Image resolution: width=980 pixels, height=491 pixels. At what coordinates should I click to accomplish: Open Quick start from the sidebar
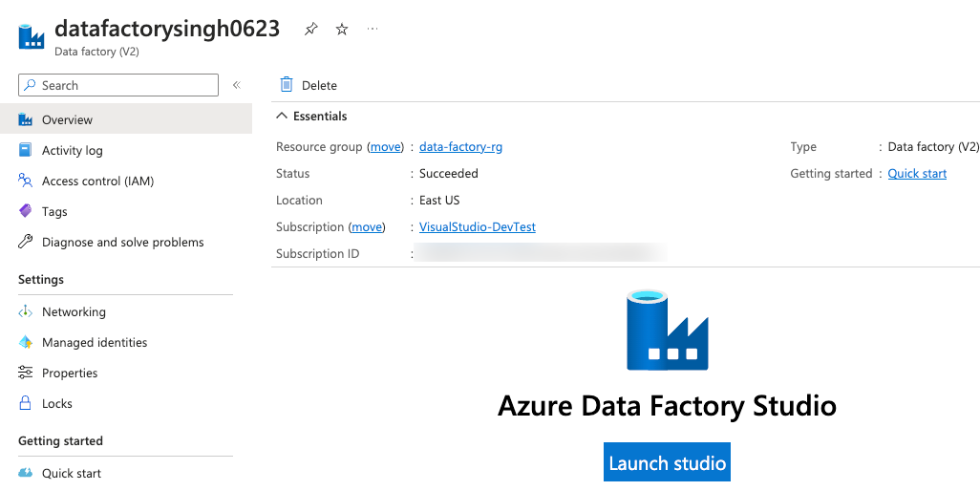tap(72, 474)
